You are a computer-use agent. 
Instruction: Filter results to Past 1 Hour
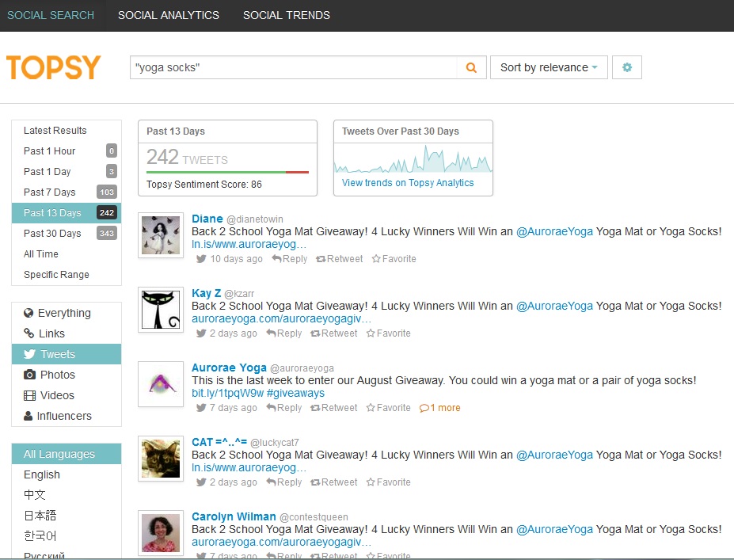click(x=67, y=151)
